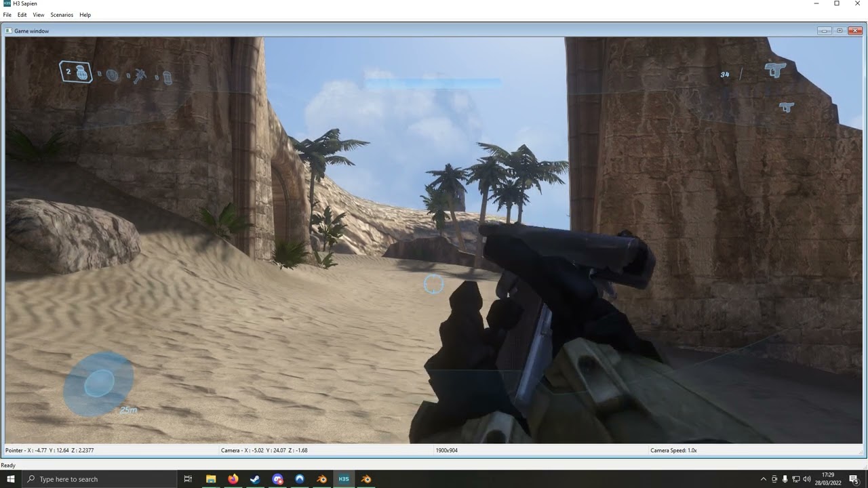The height and width of the screenshot is (488, 868).
Task: Click the aiming reticle in the viewport
Action: click(x=433, y=285)
